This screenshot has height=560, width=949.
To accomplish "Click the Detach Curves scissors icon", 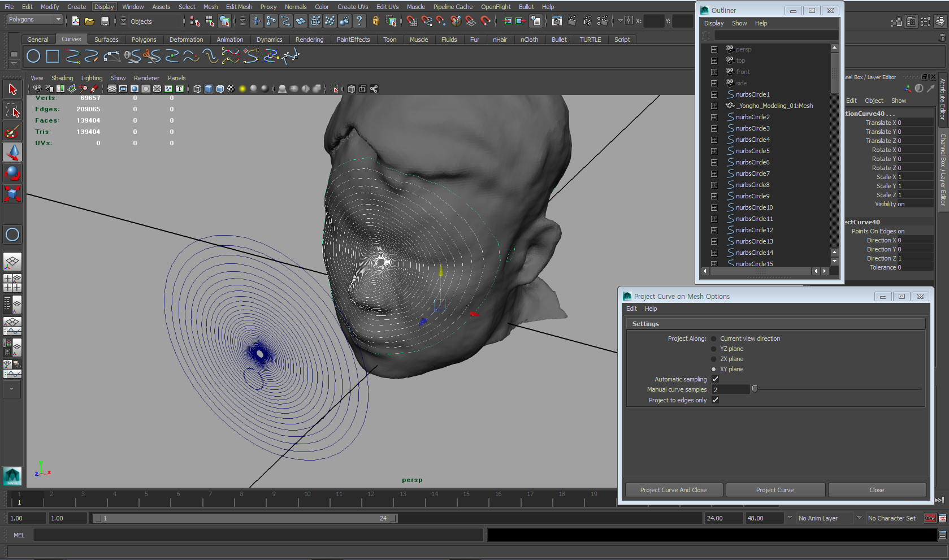I will click(x=151, y=56).
